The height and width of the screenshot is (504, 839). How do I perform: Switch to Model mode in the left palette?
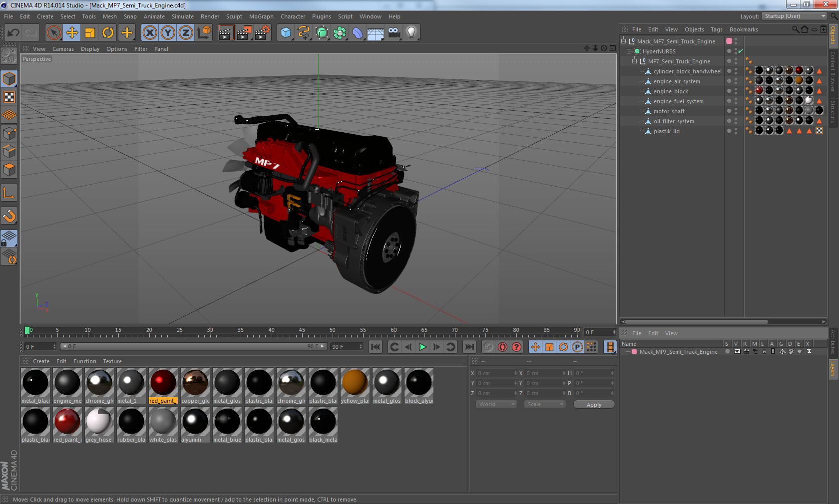(9, 79)
